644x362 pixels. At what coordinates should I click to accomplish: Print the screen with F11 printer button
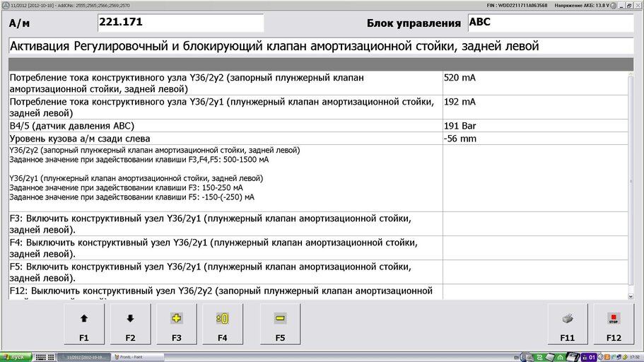tap(567, 325)
